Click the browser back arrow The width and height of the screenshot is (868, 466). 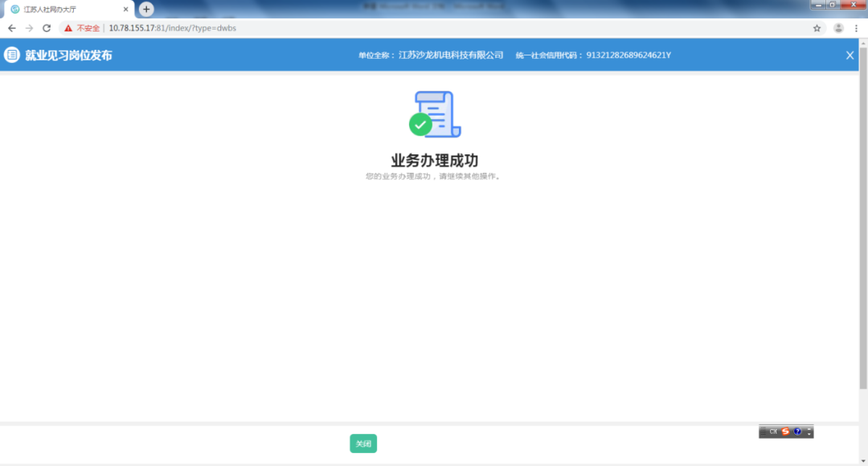pyautogui.click(x=12, y=28)
